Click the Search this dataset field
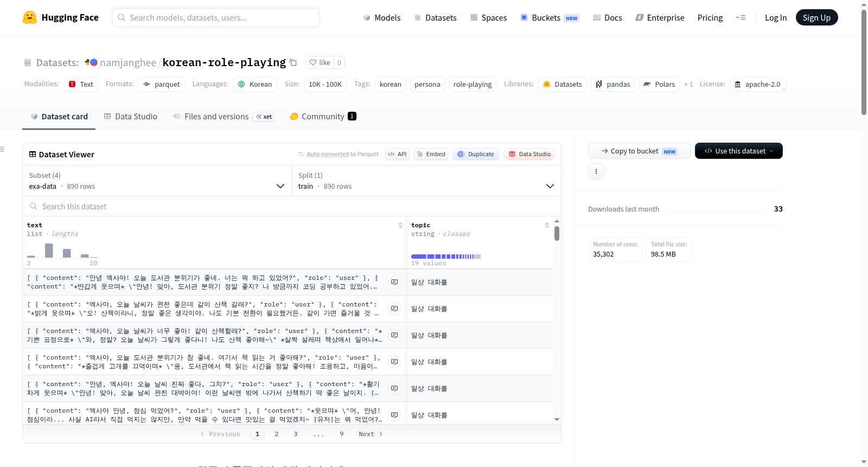This screenshot has width=868, height=467. coord(292,206)
